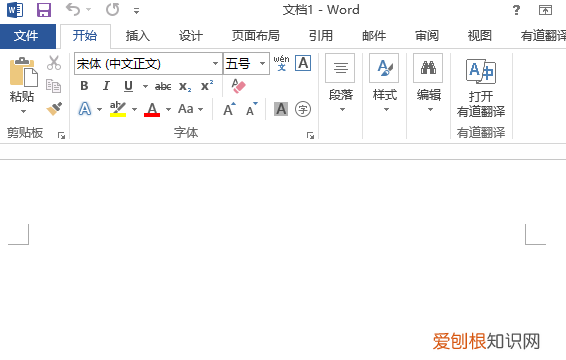Screen dimensions: 566x360
Task: Apply Text Effects glowing A icon
Action: point(85,109)
